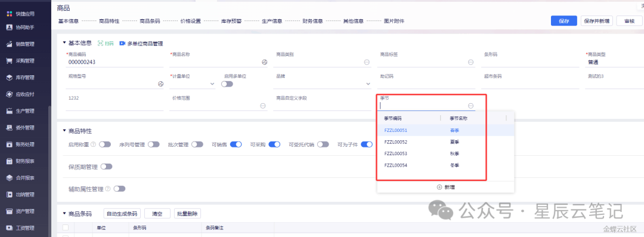The height and width of the screenshot is (237, 644).
Task: Open 商品标签 lookup ellipsis icon
Action: pyautogui.click(x=470, y=62)
